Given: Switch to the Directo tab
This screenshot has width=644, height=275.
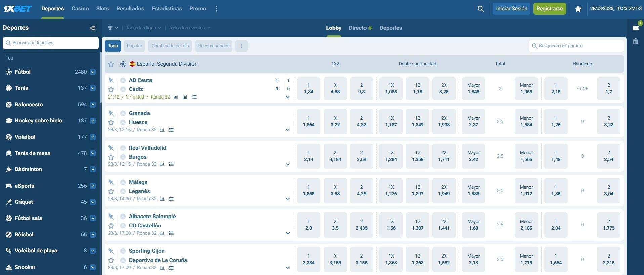Looking at the screenshot, I should [360, 28].
